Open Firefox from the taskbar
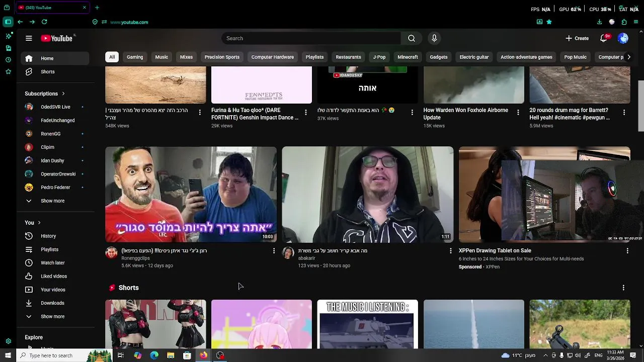644x362 pixels. tap(203, 355)
